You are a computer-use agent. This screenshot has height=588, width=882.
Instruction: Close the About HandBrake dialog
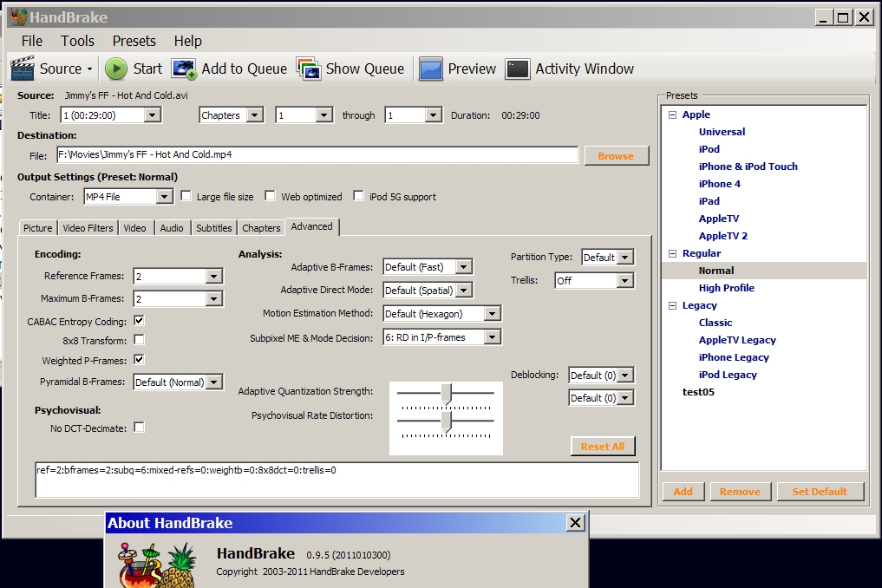click(576, 523)
